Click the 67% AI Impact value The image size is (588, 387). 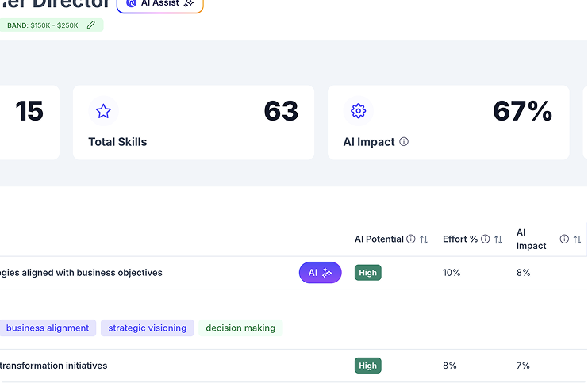click(x=522, y=111)
